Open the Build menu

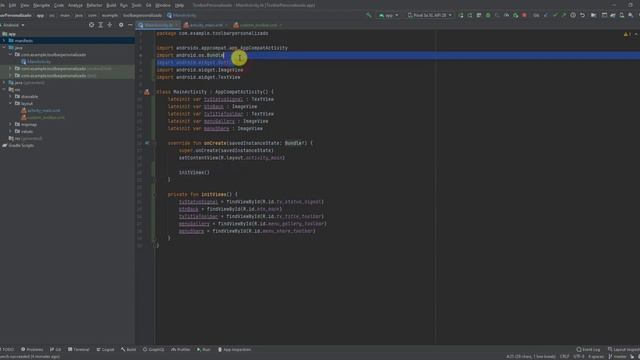click(x=111, y=5)
